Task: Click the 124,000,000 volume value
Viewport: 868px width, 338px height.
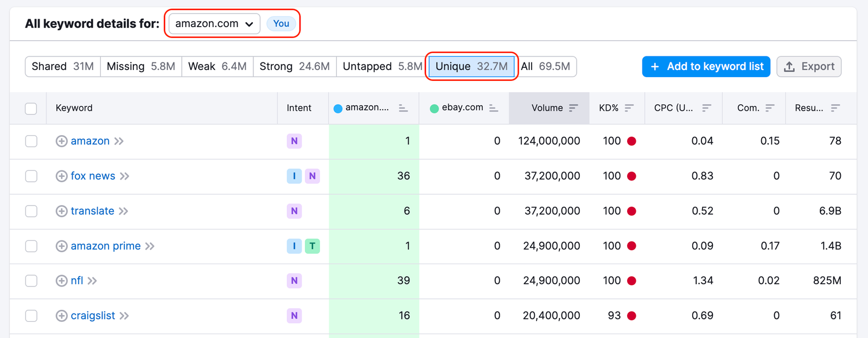Action: [x=549, y=141]
